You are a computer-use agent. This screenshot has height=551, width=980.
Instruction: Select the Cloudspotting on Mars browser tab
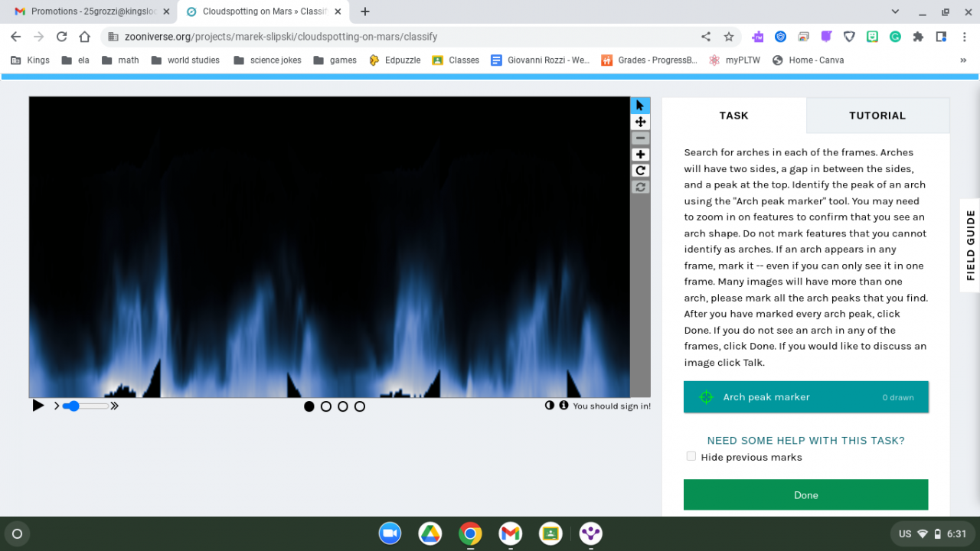[264, 11]
